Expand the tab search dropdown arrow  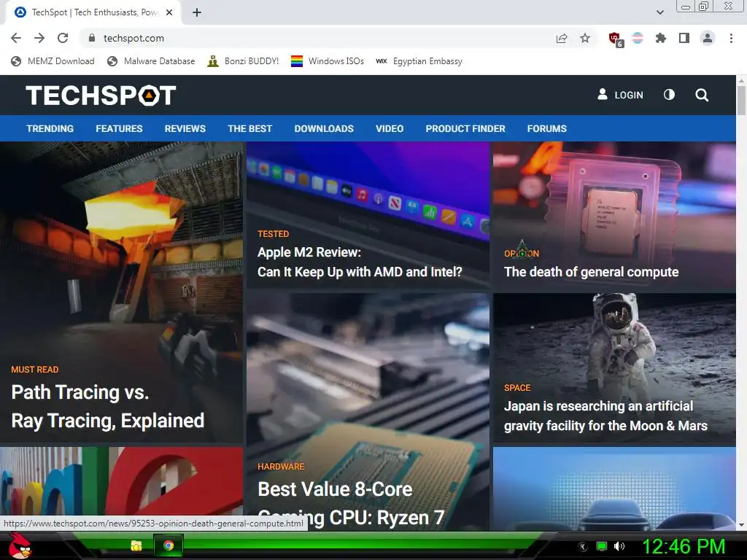tap(659, 12)
